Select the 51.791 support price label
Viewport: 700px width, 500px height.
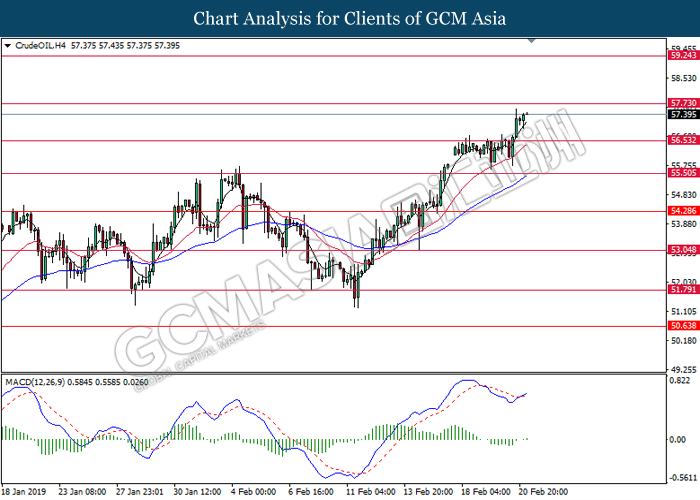tap(683, 290)
